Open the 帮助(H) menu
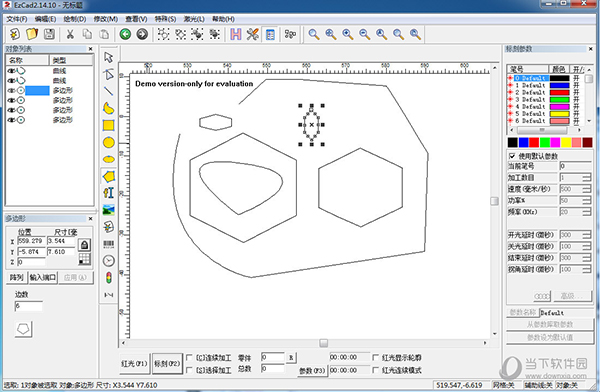This screenshot has width=600, height=392. point(223,19)
